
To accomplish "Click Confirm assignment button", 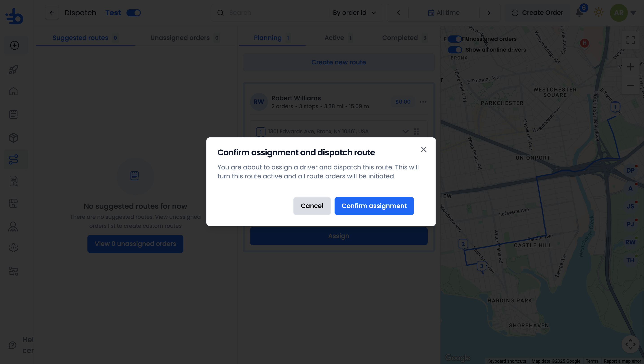I will [374, 206].
